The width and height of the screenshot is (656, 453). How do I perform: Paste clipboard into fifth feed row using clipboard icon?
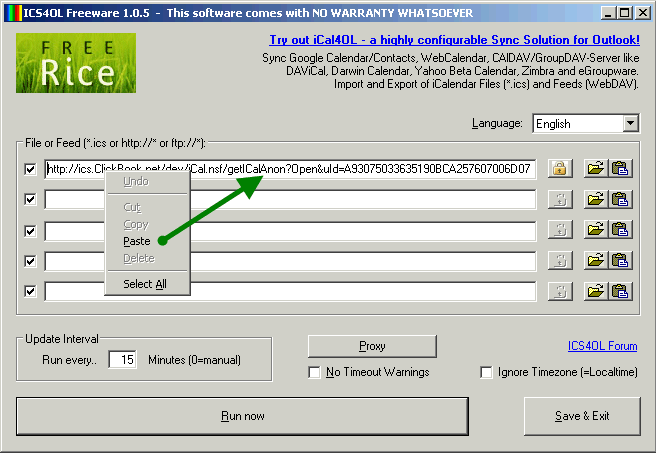[x=620, y=291]
